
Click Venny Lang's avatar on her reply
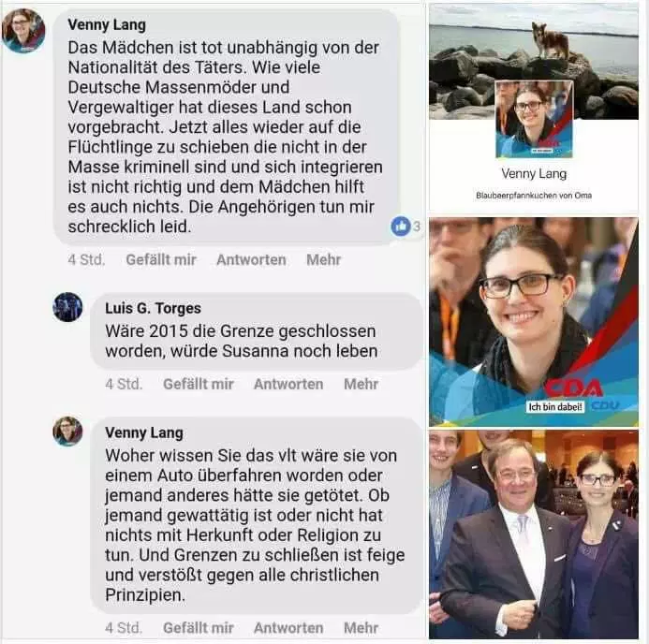(67, 432)
